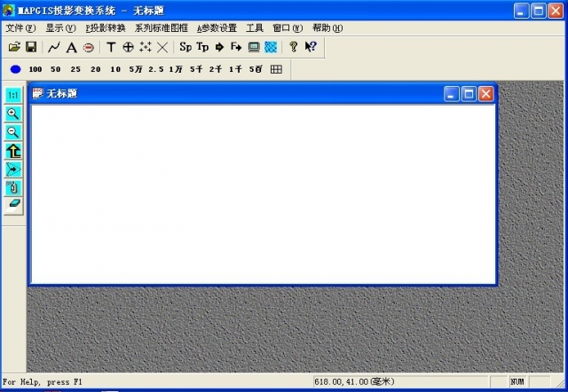Click the Sp toolbar button
Image resolution: width=568 pixels, height=392 pixels.
pos(185,46)
